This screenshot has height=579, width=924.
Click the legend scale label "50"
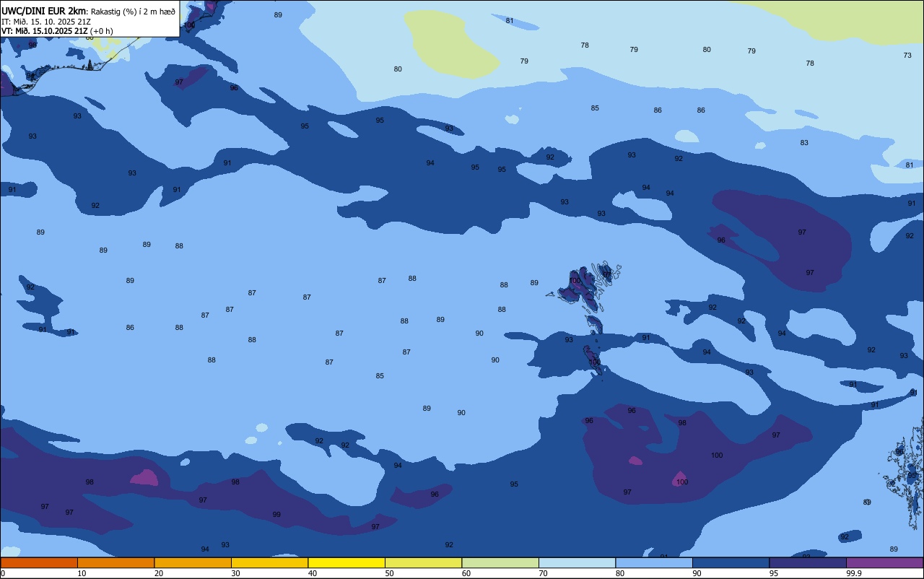tap(389, 573)
